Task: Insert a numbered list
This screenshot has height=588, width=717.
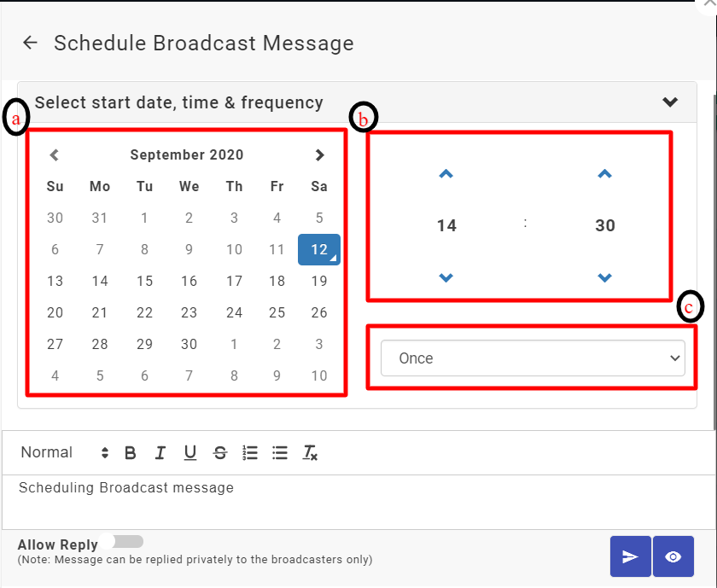Action: [x=250, y=452]
